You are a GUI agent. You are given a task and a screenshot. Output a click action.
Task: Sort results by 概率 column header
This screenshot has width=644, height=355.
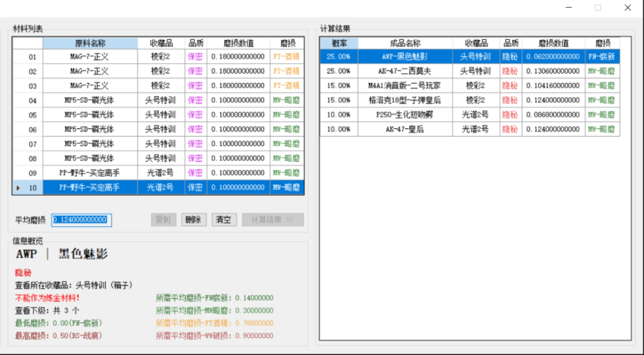point(339,43)
